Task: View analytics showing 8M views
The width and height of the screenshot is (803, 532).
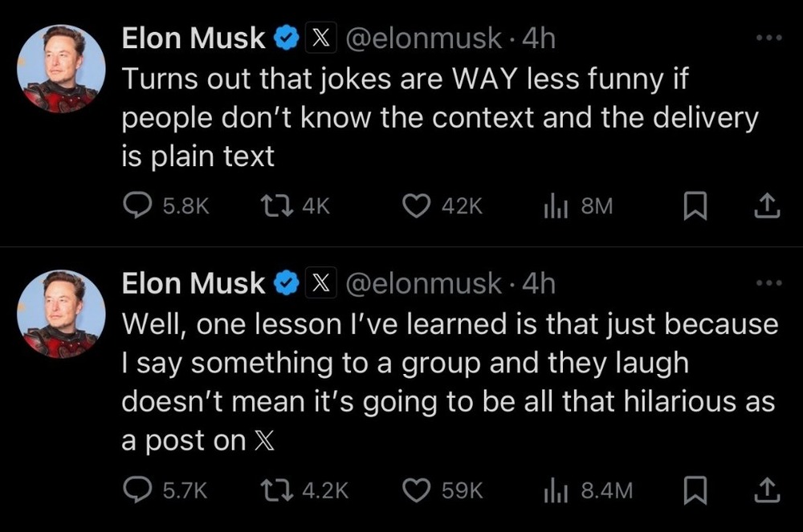Action: point(556,207)
